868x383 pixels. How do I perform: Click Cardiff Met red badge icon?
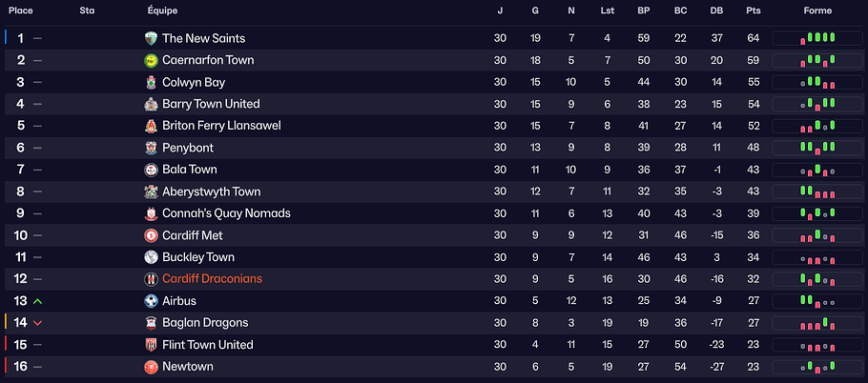coord(151,235)
